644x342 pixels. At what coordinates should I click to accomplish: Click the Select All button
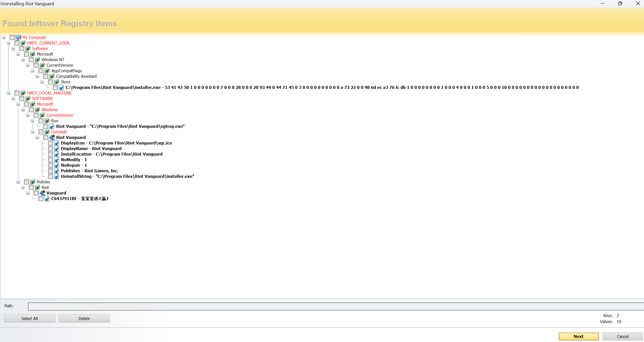[30, 319]
